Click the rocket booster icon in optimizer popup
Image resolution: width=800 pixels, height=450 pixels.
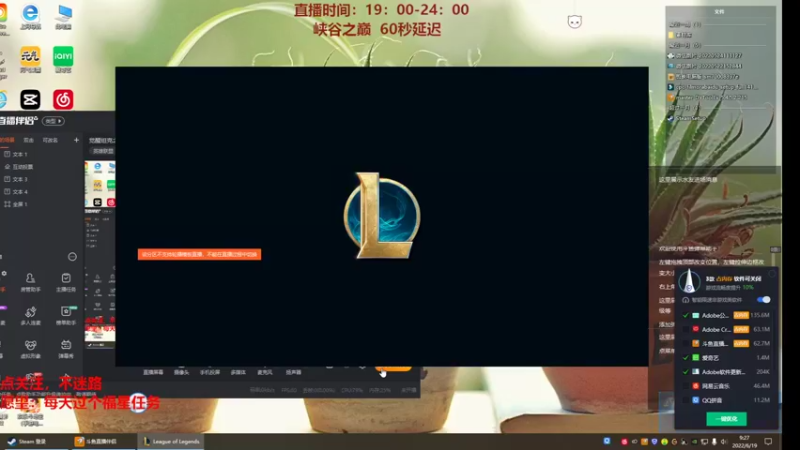coord(689,281)
